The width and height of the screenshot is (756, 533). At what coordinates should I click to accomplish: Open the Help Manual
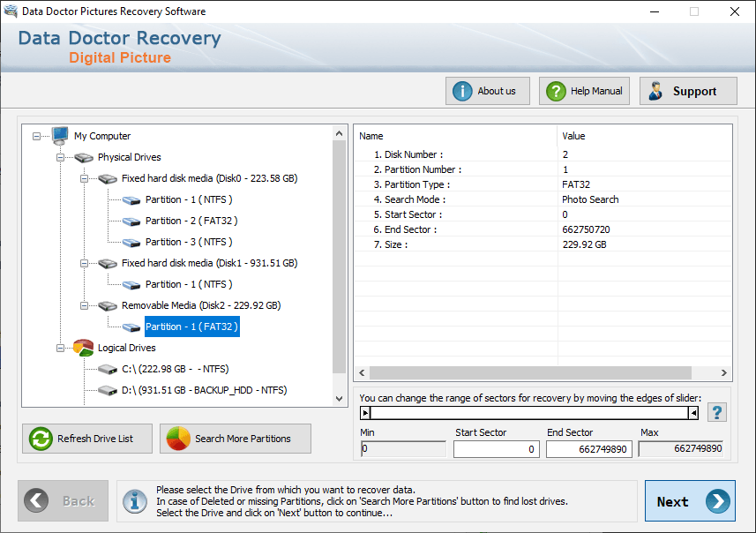pyautogui.click(x=584, y=91)
